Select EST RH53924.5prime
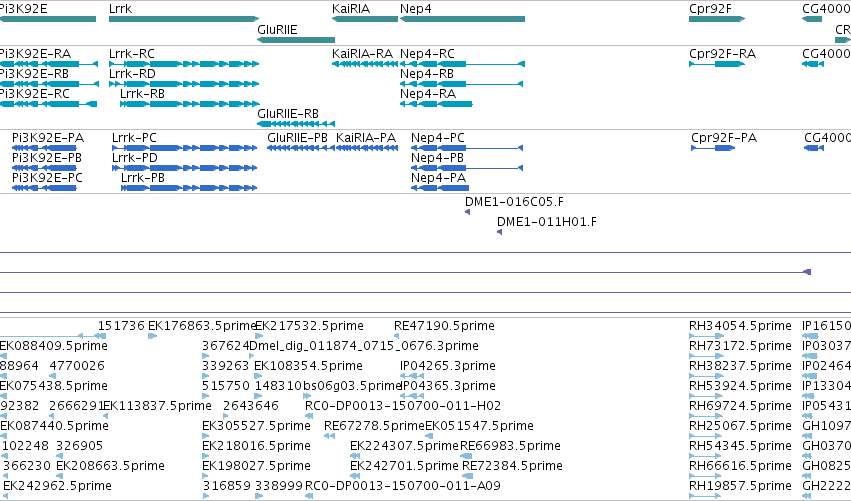This screenshot has height=501, width=851. 740,386
